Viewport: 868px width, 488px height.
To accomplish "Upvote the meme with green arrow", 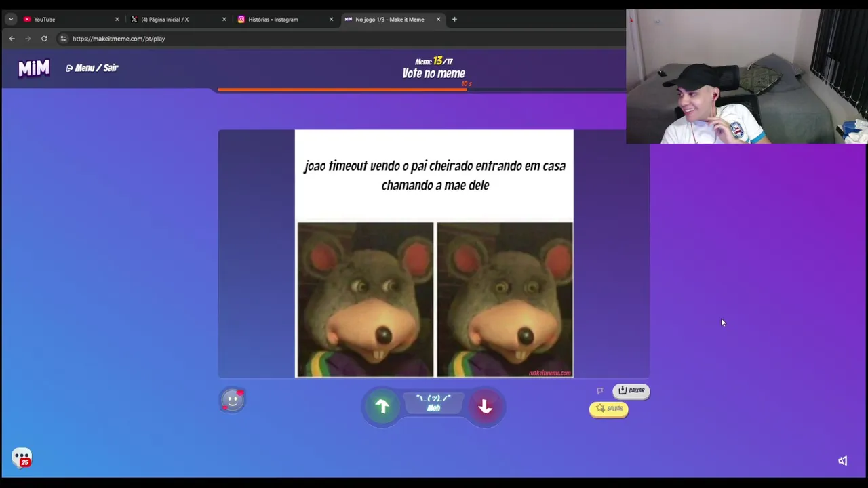I will coord(382,406).
